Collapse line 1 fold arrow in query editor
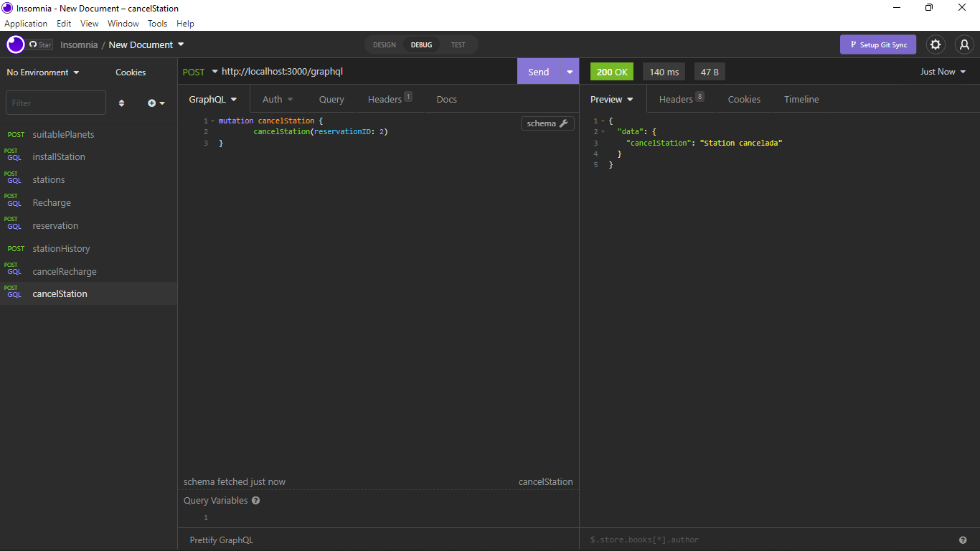 213,121
